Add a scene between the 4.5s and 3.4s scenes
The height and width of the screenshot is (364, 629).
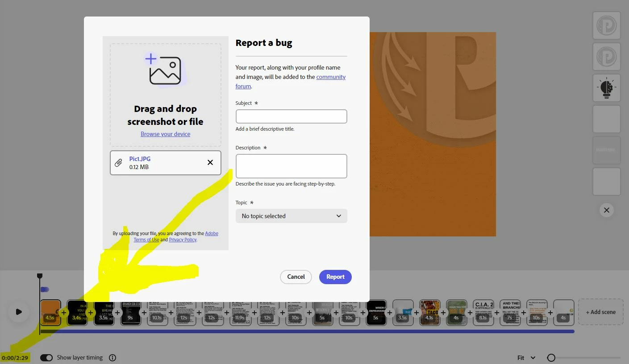pyautogui.click(x=63, y=313)
